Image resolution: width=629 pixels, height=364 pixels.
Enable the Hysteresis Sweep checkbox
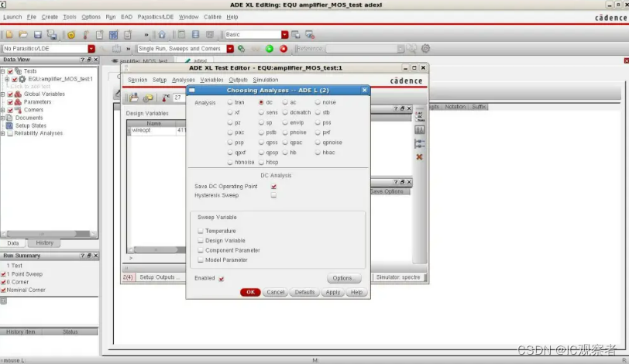point(273,195)
